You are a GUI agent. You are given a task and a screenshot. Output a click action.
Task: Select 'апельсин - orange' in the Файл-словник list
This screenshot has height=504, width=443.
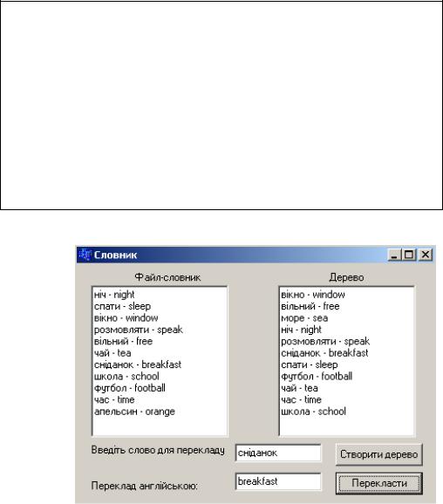click(x=134, y=412)
